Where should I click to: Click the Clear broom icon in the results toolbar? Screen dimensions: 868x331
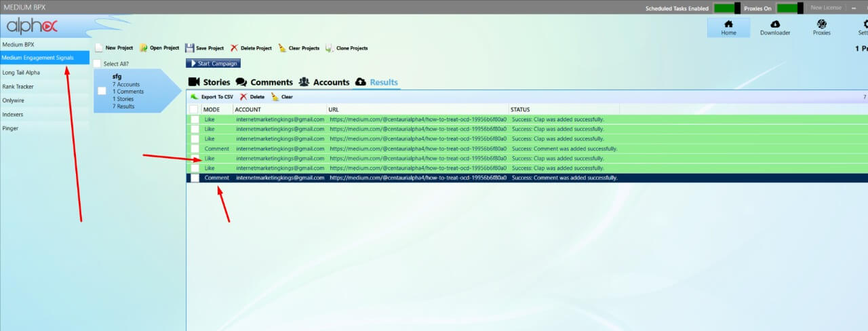[x=275, y=97]
